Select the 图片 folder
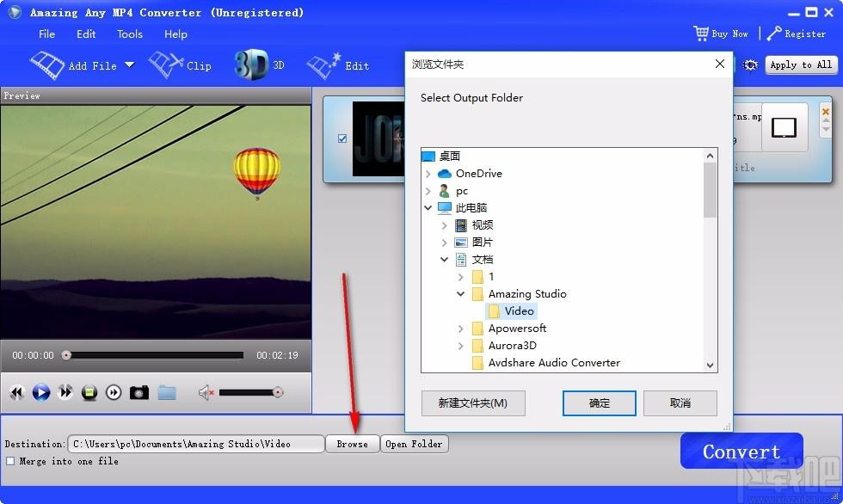Image resolution: width=843 pixels, height=504 pixels. (x=483, y=243)
